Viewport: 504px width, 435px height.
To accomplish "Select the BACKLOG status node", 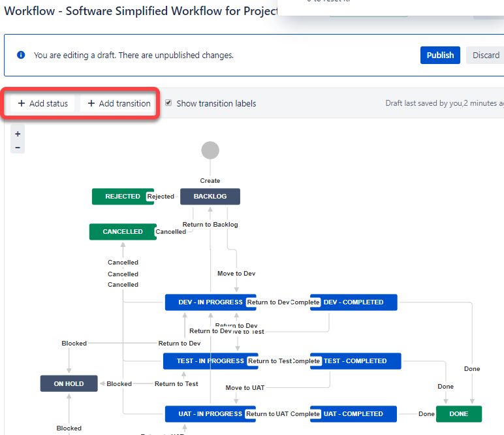I will [x=210, y=197].
